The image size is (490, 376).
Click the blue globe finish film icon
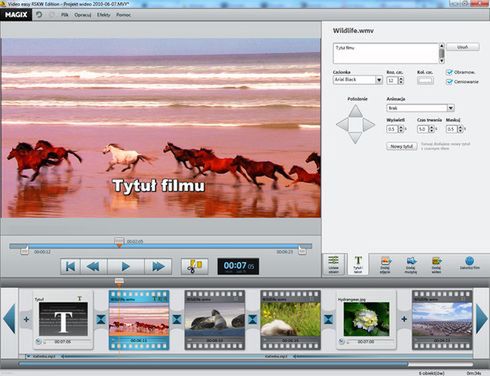469,262
